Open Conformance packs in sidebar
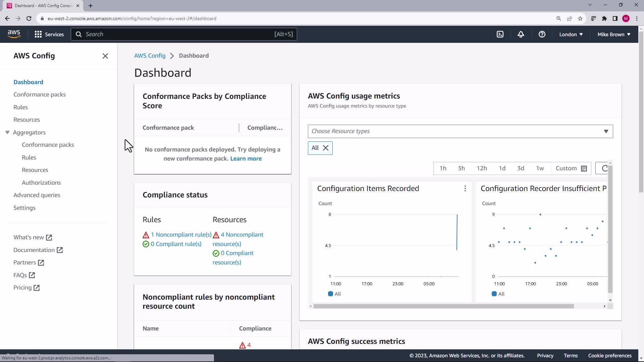 (x=40, y=95)
